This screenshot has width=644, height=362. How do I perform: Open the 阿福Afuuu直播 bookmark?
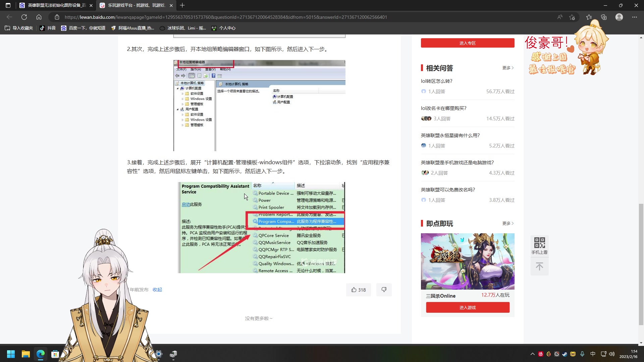click(133, 28)
